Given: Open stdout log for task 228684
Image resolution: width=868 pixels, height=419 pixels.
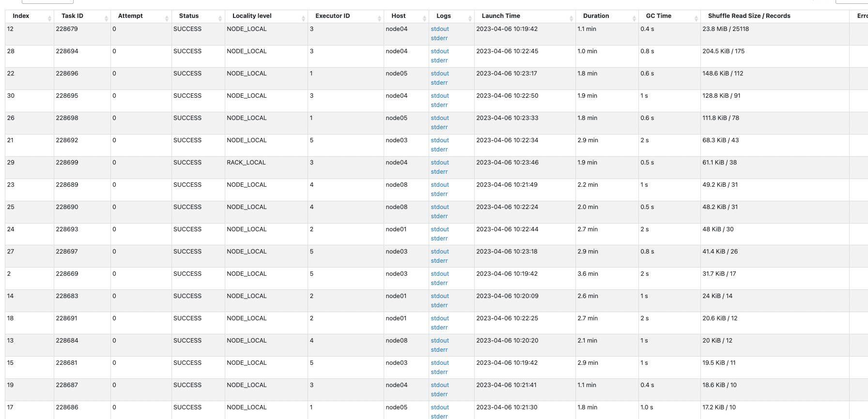Looking at the screenshot, I should [x=440, y=341].
